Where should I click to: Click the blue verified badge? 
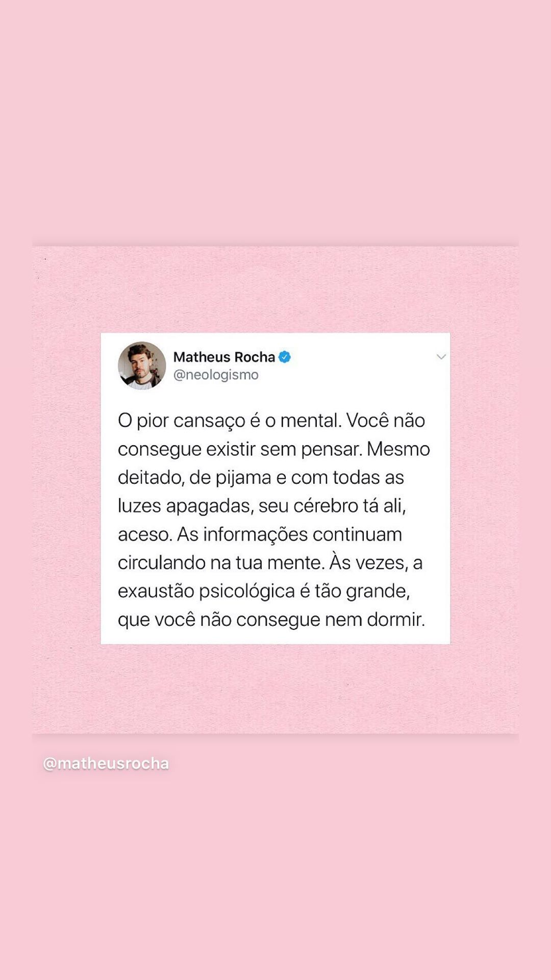[285, 357]
